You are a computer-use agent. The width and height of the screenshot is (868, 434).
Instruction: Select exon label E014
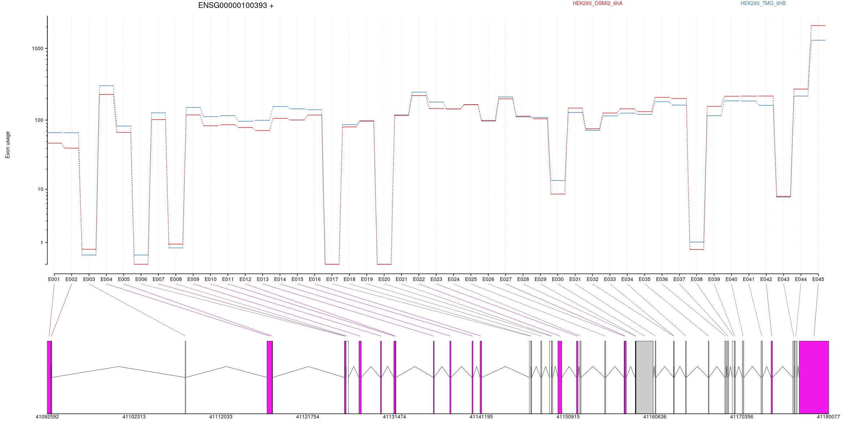coord(280,279)
